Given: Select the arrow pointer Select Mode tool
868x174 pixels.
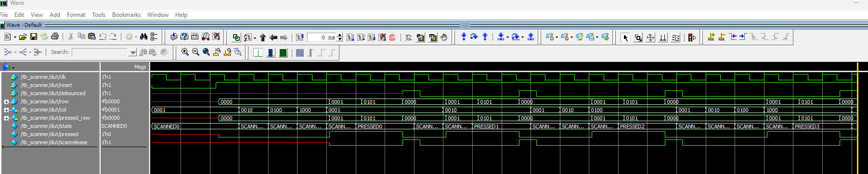Looking at the screenshot, I should click(x=625, y=37).
